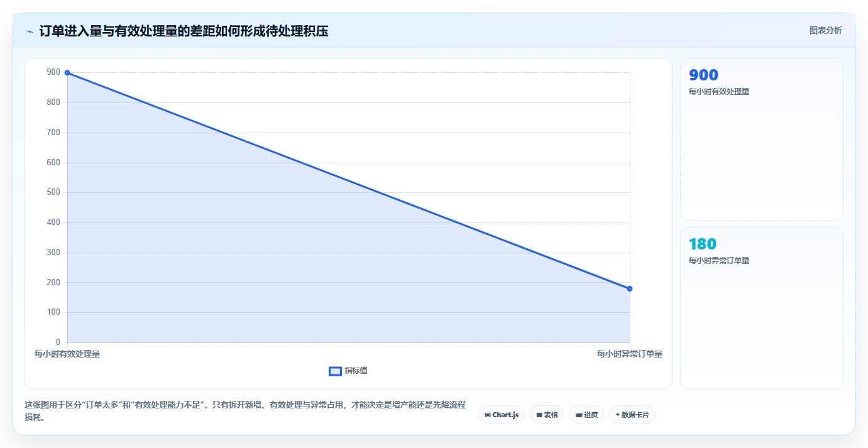This screenshot has width=868, height=448.
Task: Click the 指标值 legend color box
Action: [x=335, y=371]
